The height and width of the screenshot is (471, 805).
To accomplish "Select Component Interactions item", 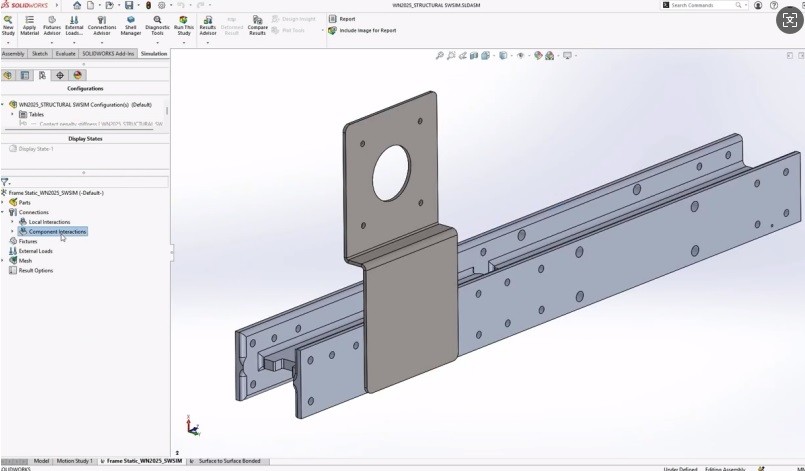I will point(52,232).
